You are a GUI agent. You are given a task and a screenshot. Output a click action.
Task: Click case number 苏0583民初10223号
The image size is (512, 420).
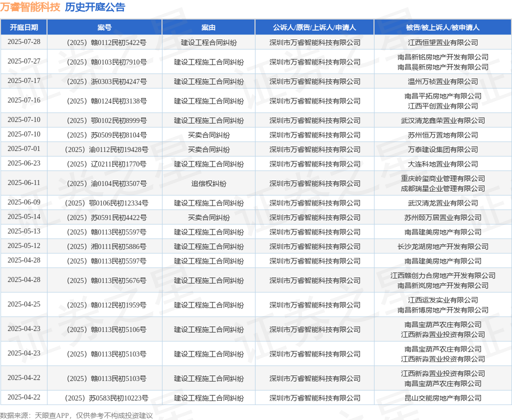tap(106, 398)
